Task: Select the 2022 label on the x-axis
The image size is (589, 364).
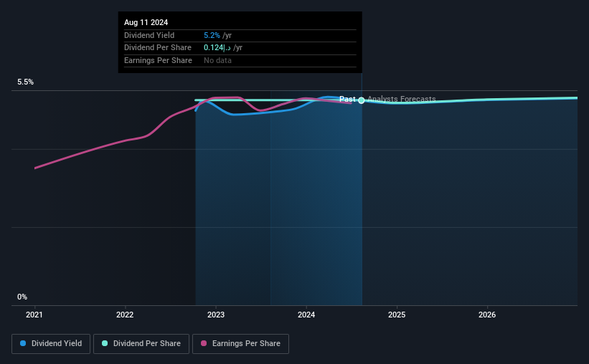Action: pos(125,315)
